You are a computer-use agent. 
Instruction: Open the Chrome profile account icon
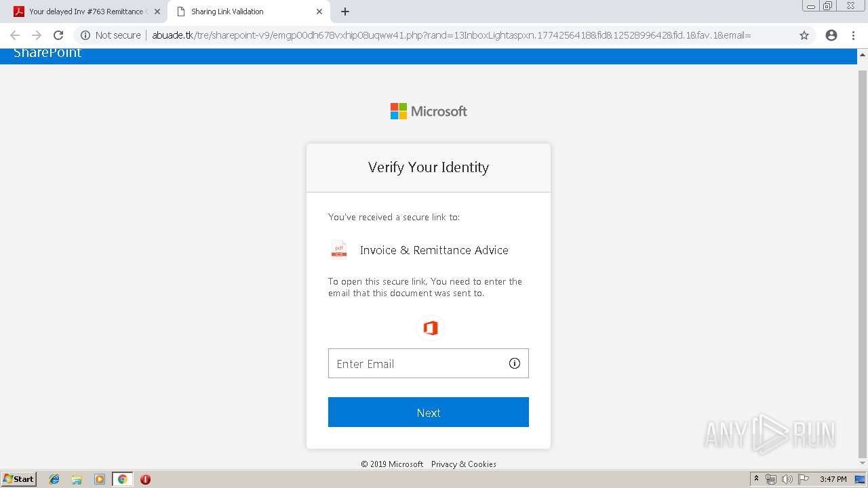click(831, 35)
